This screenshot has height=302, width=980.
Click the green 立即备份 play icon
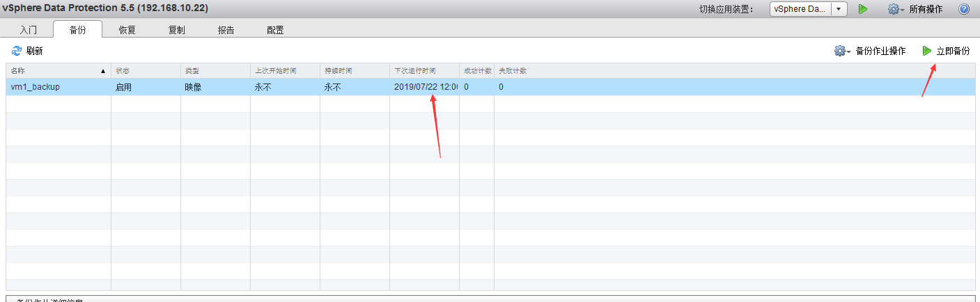[926, 51]
